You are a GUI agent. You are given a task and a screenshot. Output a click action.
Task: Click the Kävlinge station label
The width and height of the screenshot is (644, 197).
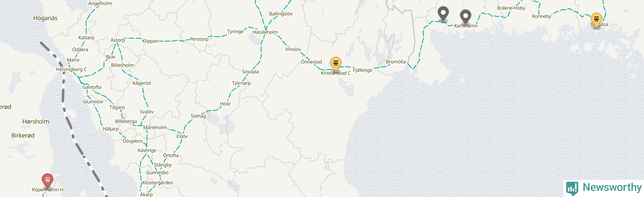click(147, 150)
